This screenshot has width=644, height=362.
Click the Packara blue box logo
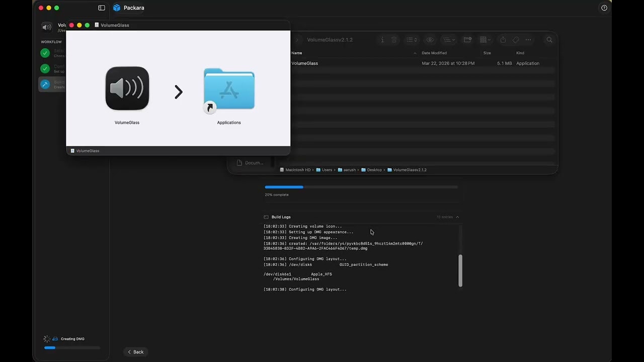click(x=117, y=8)
